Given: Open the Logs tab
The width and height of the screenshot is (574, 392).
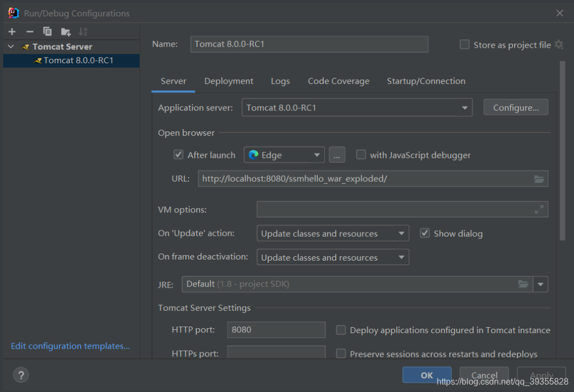Looking at the screenshot, I should pos(281,81).
